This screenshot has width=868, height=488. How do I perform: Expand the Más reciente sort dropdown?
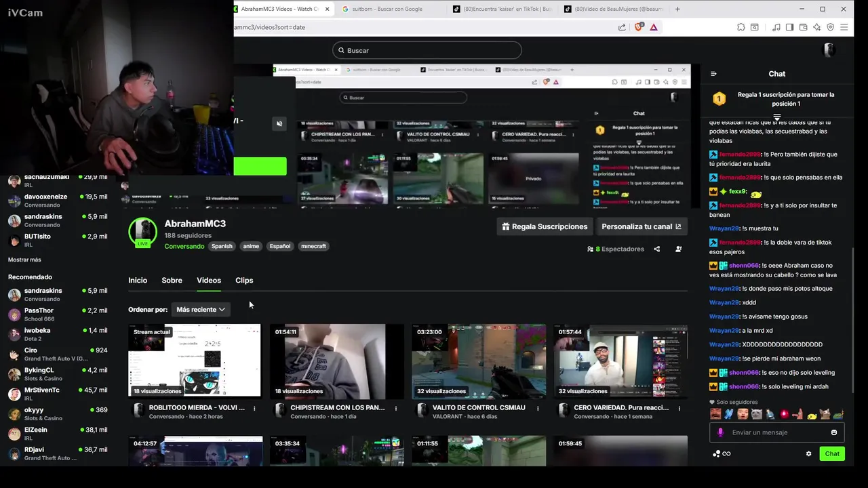click(201, 310)
